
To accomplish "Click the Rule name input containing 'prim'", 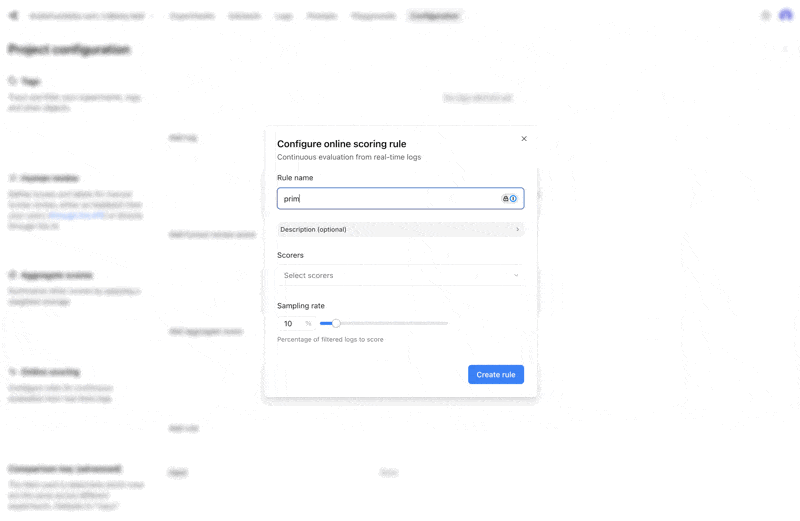I will click(400, 199).
